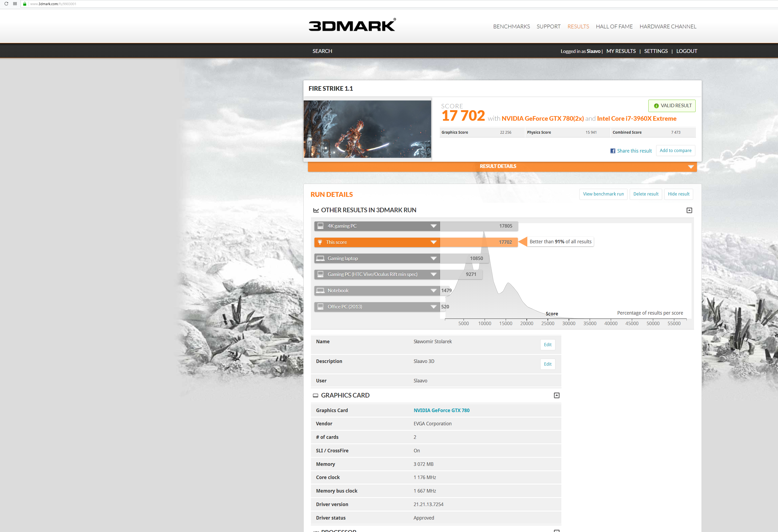This screenshot has width=778, height=532.
Task: Click the monitor icon on 4K gaming PC row
Action: pyautogui.click(x=320, y=226)
